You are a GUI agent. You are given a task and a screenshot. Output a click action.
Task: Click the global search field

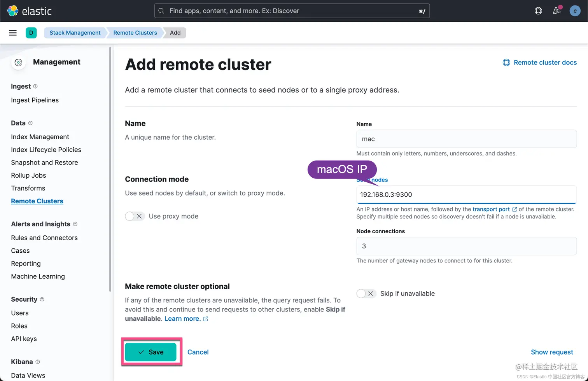tap(292, 11)
